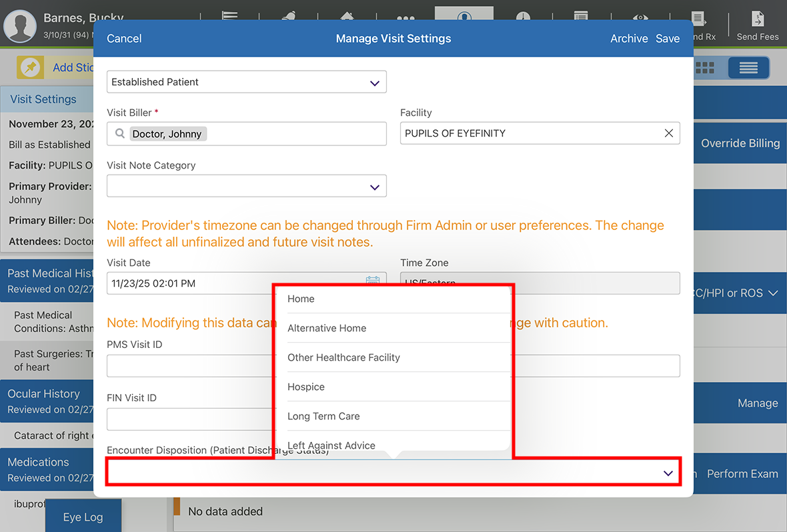
Task: Cancel the Manage Visit Settings dialog
Action: tap(124, 39)
